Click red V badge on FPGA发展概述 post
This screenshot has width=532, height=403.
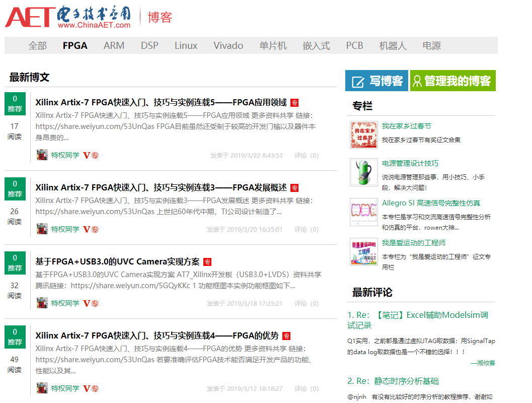point(87,230)
